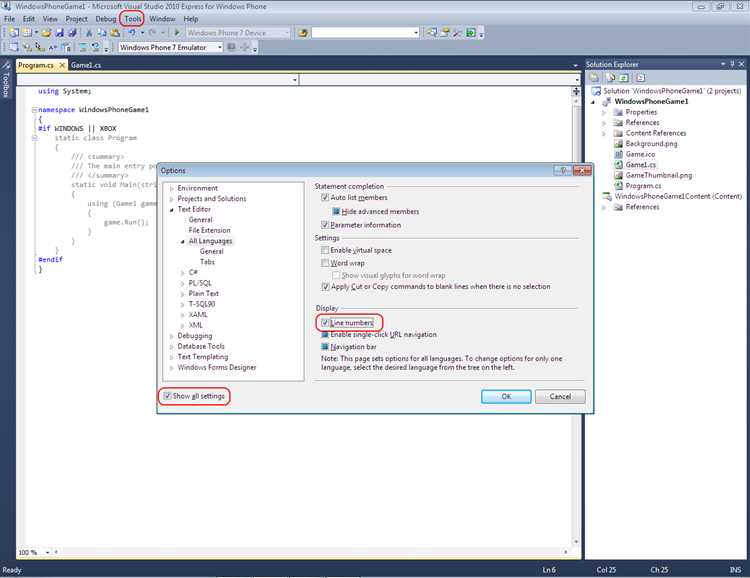Click the Game.ico file icon

click(x=618, y=154)
